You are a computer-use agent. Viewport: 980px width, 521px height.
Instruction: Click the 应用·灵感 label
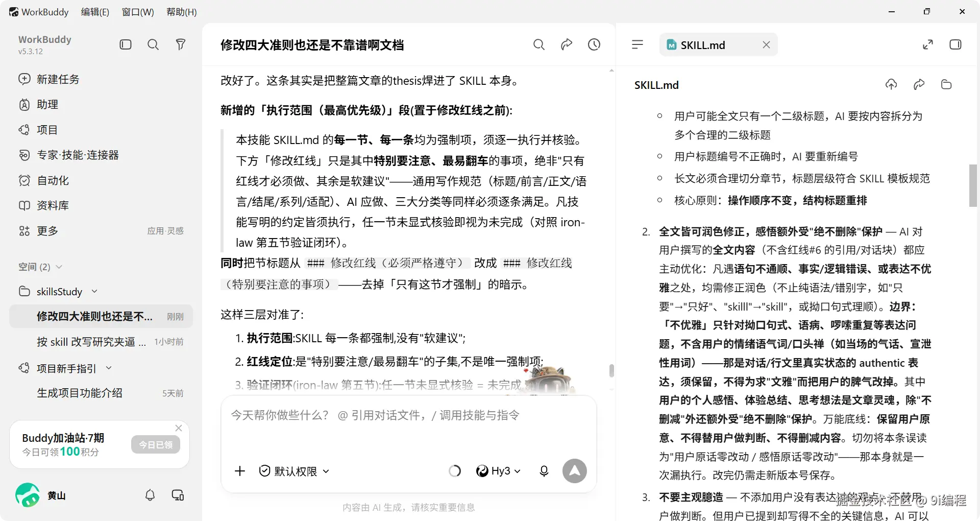(165, 231)
